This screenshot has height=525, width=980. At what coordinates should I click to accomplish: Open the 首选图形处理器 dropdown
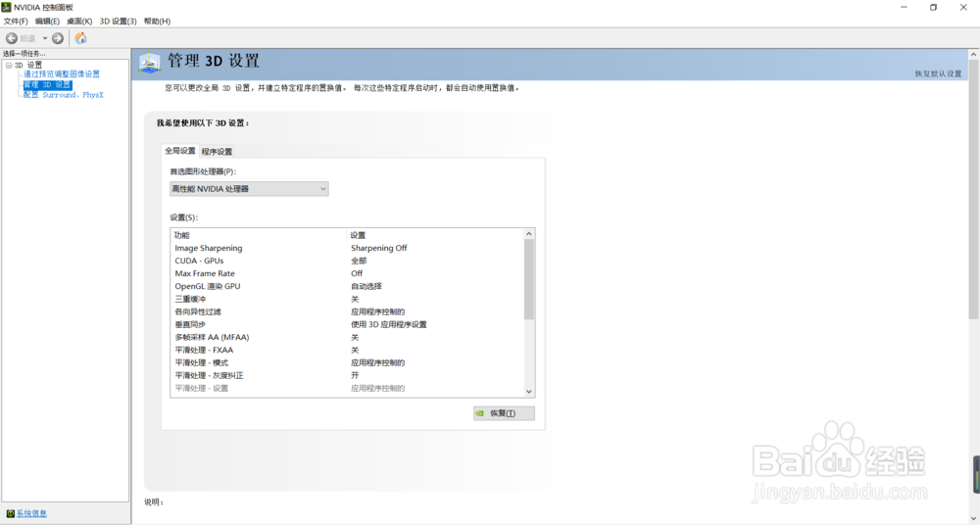pos(249,189)
